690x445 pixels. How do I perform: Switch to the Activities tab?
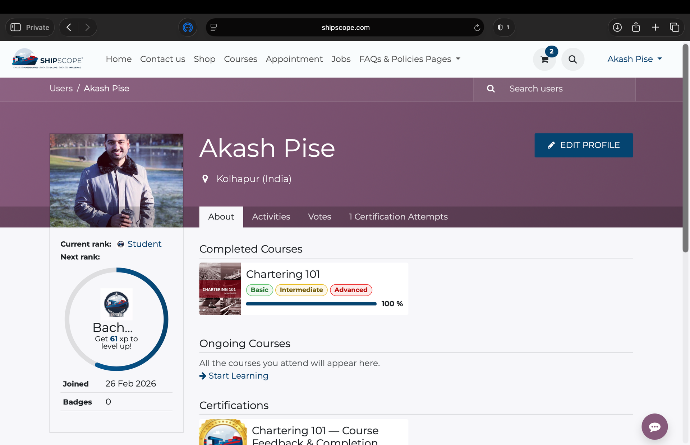[x=271, y=217]
